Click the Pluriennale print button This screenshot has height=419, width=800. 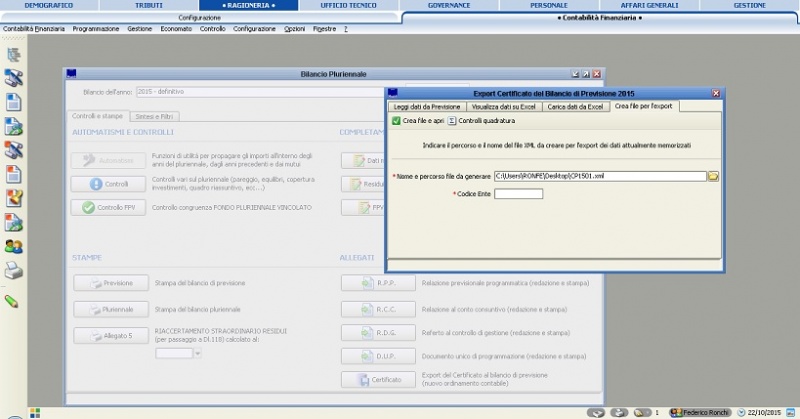[x=111, y=309]
